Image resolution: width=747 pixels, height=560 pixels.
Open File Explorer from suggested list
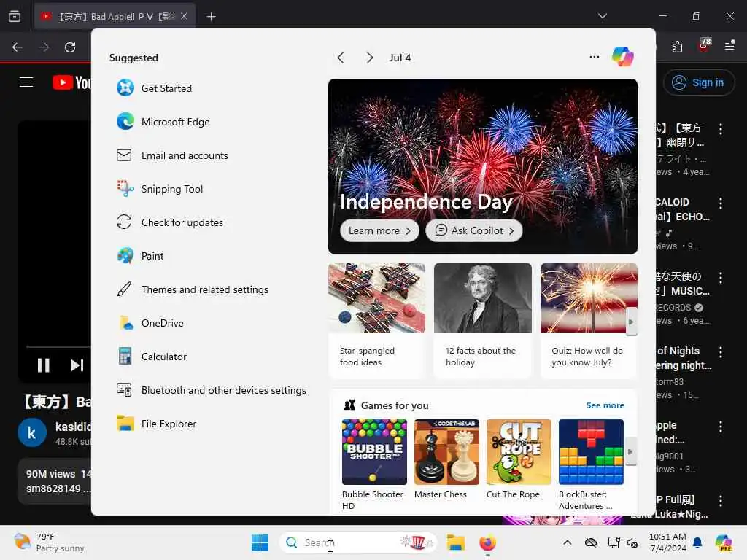[156, 424]
